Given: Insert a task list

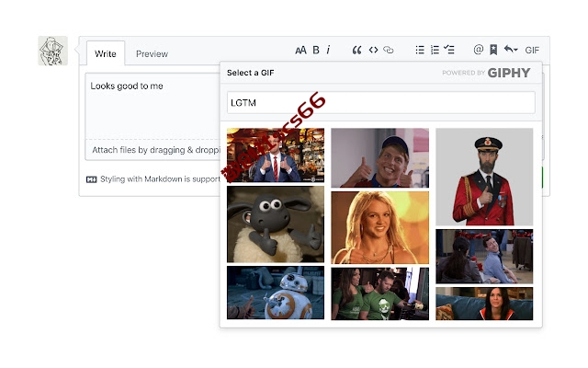Looking at the screenshot, I should coord(449,49).
